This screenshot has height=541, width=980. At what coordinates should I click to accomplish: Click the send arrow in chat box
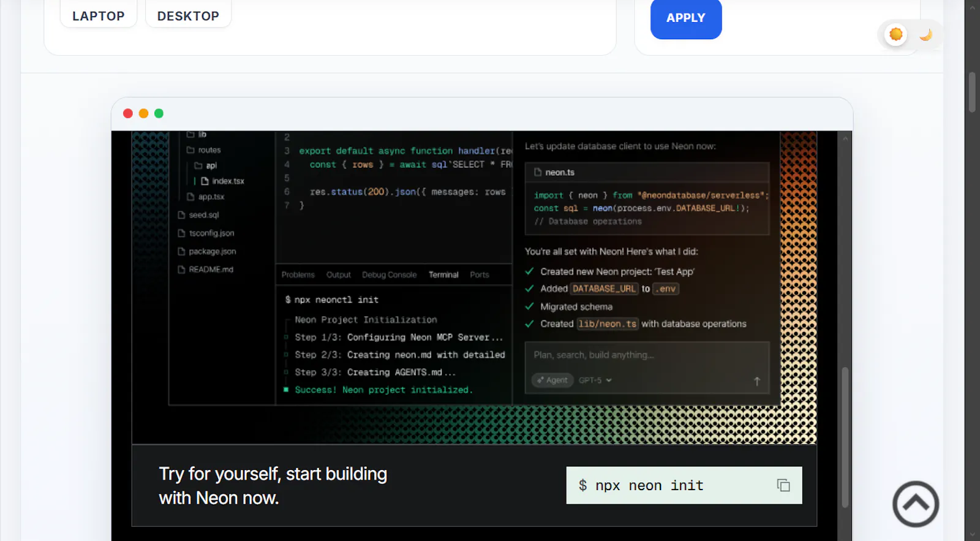tap(757, 381)
